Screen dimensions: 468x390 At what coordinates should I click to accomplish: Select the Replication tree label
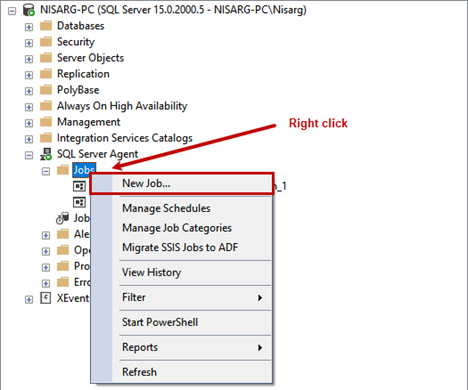coord(83,74)
